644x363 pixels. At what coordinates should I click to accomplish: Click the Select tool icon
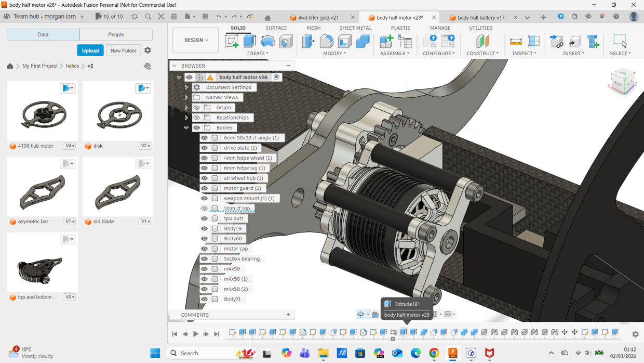pyautogui.click(x=620, y=41)
